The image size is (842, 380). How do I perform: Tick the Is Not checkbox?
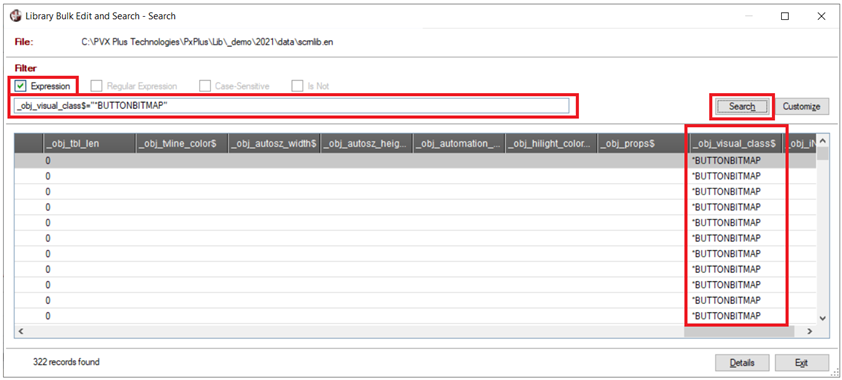pyautogui.click(x=297, y=86)
